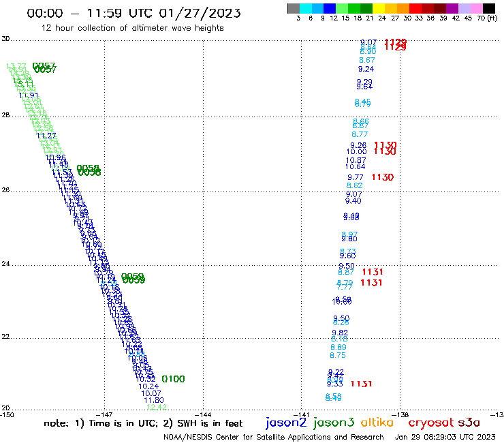Select the purple swatch in the color scale

click(452, 8)
